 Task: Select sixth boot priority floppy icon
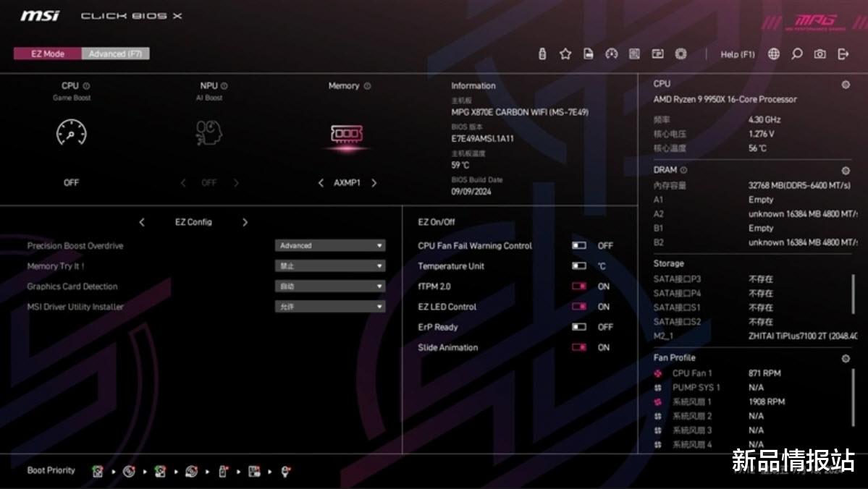254,472
